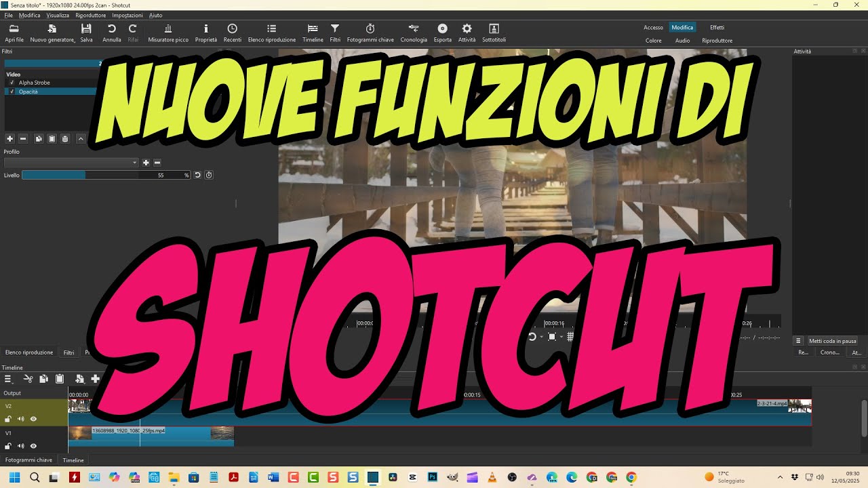Click the Apri file toolbar icon
Image resolution: width=868 pixels, height=488 pixels.
(14, 33)
